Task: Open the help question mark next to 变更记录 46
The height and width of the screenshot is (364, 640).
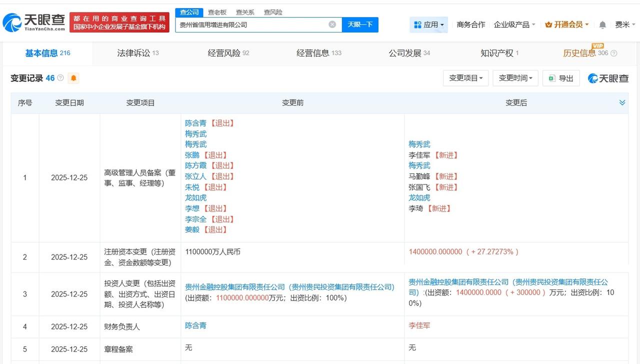Action: [61, 78]
